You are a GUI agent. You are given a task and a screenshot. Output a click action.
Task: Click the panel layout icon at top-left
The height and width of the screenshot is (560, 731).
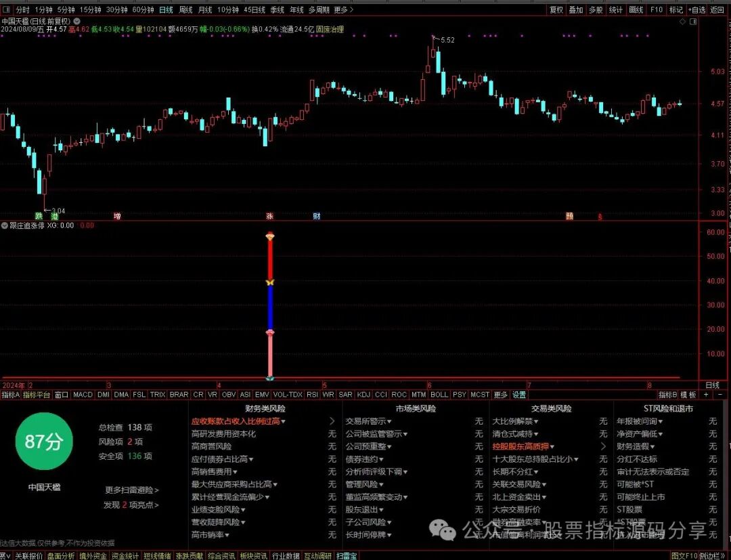7,9
